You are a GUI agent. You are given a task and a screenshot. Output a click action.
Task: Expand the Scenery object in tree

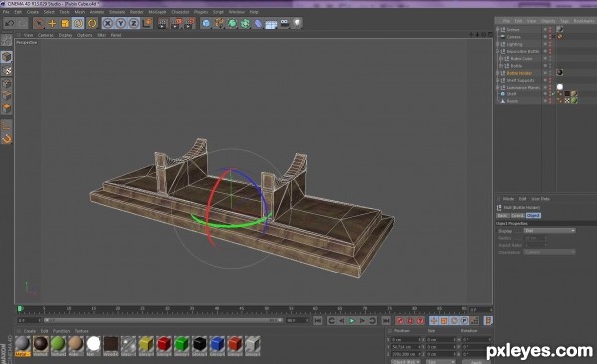[497, 29]
